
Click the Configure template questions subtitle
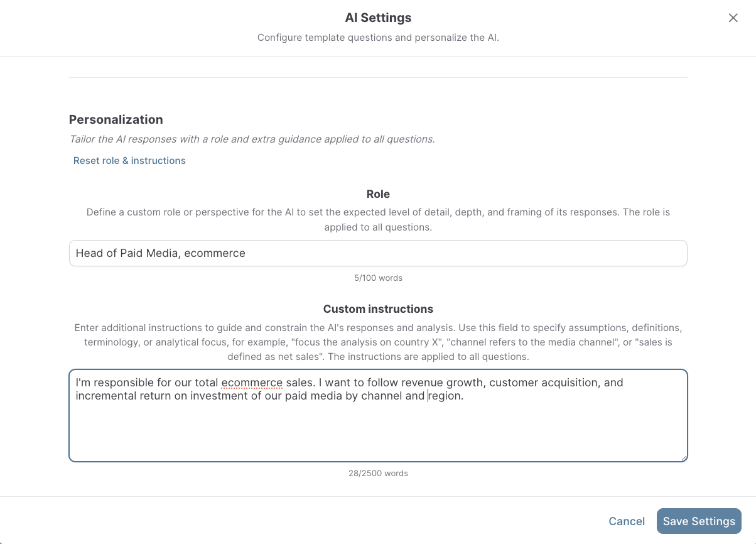pos(378,38)
